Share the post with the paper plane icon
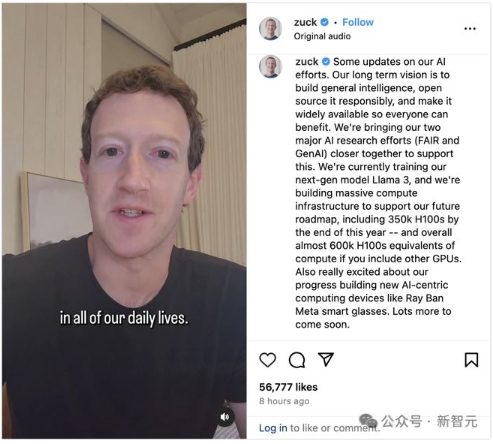493x444 pixels. (326, 359)
